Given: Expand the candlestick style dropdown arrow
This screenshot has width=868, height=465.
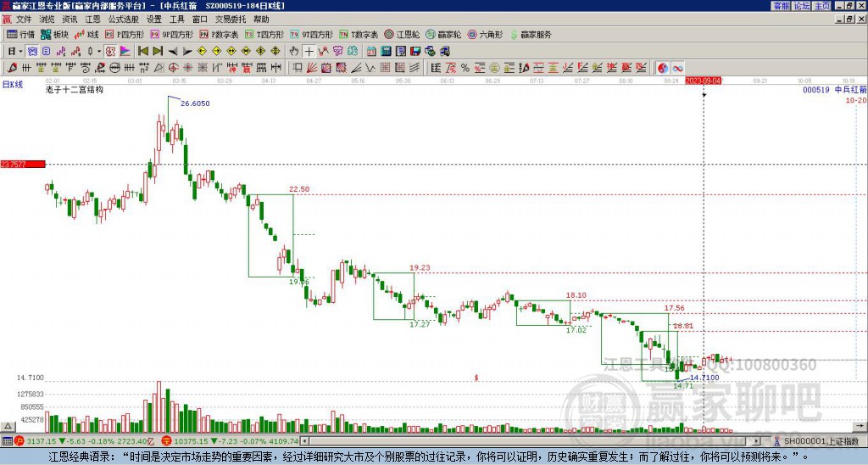Looking at the screenshot, I should [99, 52].
